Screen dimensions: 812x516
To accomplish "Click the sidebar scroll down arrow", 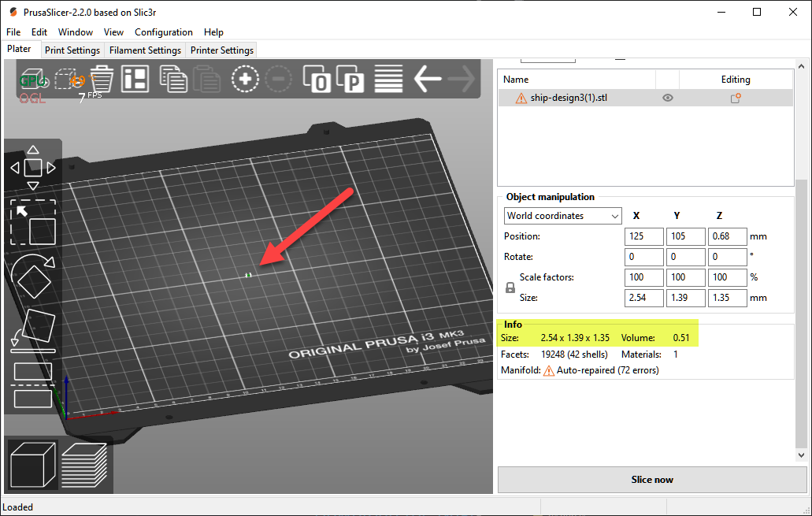I will pos(801,455).
